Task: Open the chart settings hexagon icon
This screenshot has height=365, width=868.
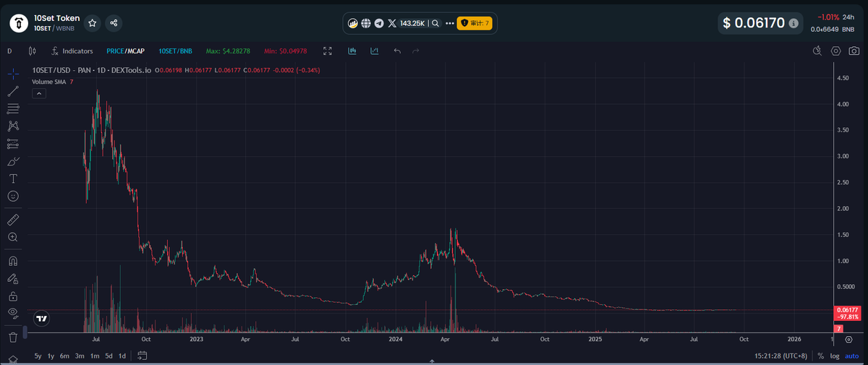Action: [836, 51]
